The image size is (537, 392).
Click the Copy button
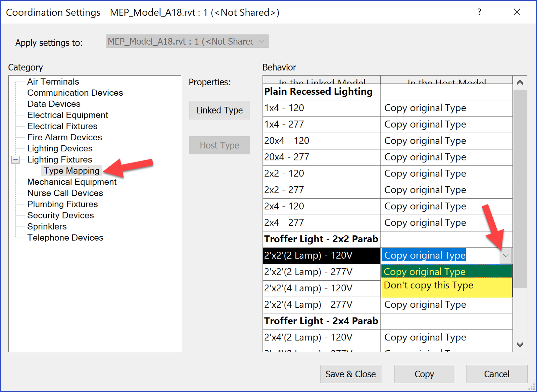(x=424, y=374)
